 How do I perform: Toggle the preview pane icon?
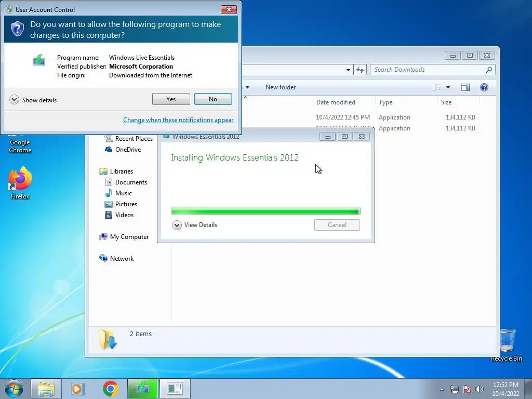click(465, 87)
